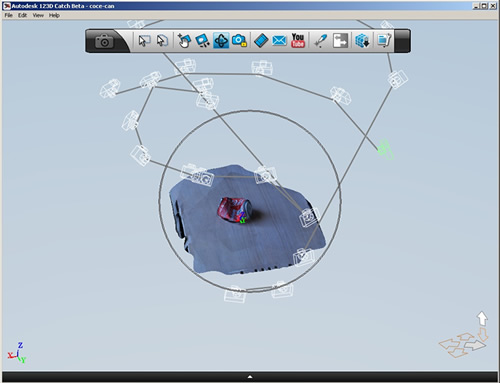This screenshot has width=500, height=383.
Task: Open the File menu
Action: coord(8,15)
